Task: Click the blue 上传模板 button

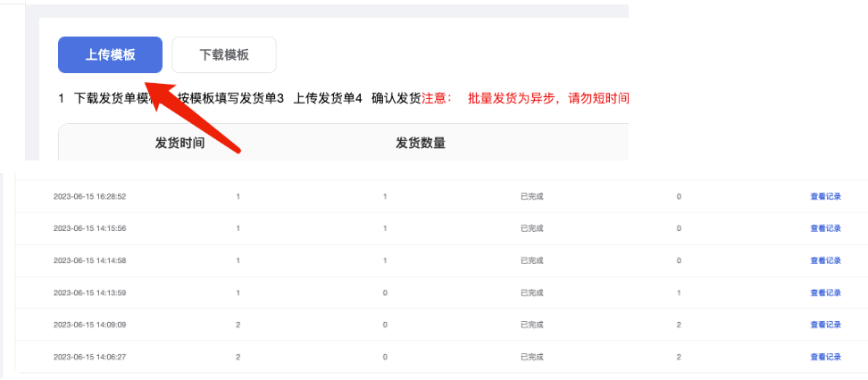Action: coord(110,54)
